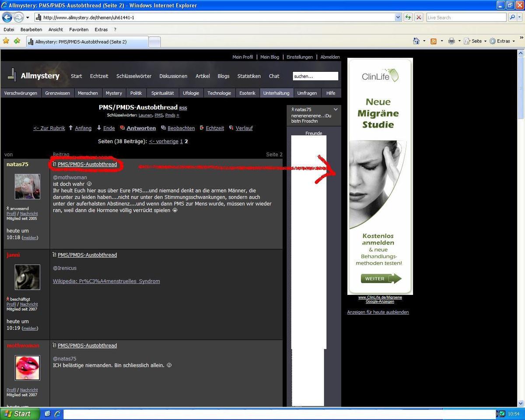
Task: Click the Windows Start button
Action: 20,413
